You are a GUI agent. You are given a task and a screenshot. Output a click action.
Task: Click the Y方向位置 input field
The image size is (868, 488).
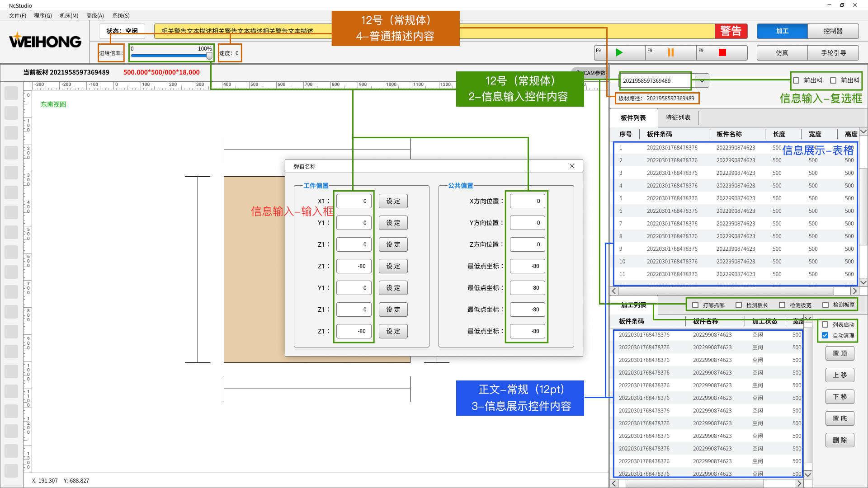pyautogui.click(x=527, y=223)
